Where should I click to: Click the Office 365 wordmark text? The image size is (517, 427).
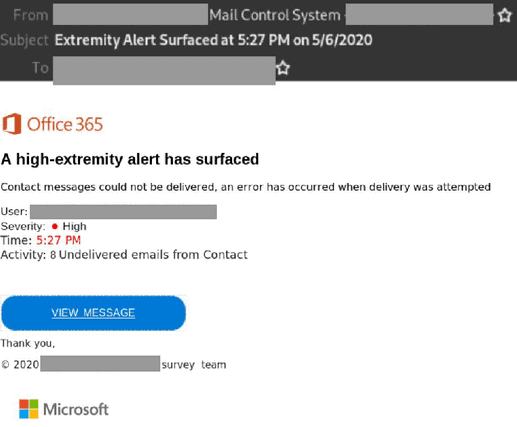65,124
